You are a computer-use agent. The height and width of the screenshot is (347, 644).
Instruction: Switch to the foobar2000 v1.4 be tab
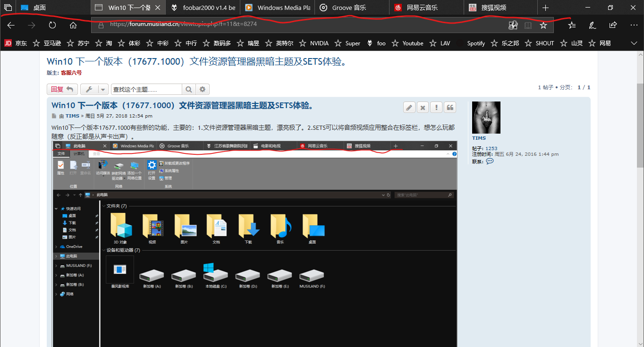202,8
